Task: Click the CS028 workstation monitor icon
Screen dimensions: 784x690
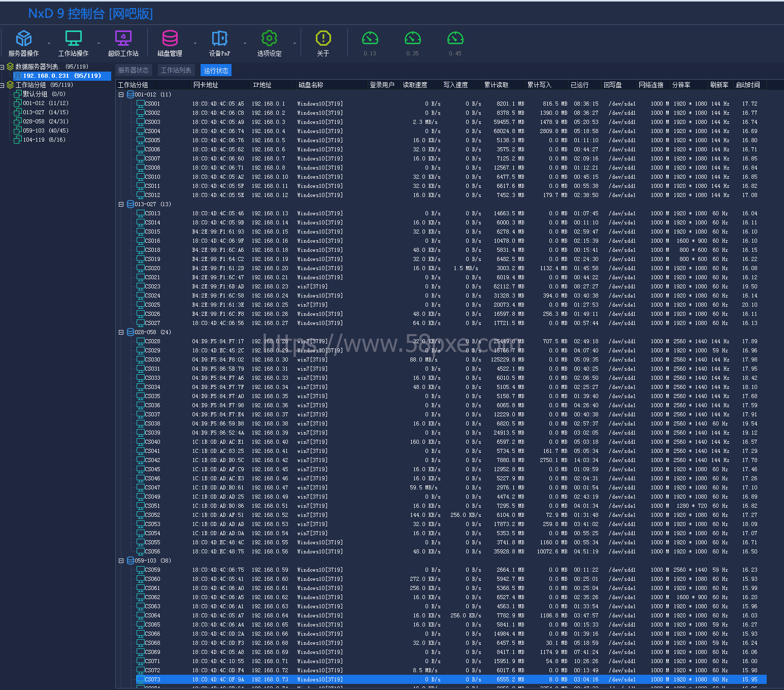Action: tap(141, 341)
